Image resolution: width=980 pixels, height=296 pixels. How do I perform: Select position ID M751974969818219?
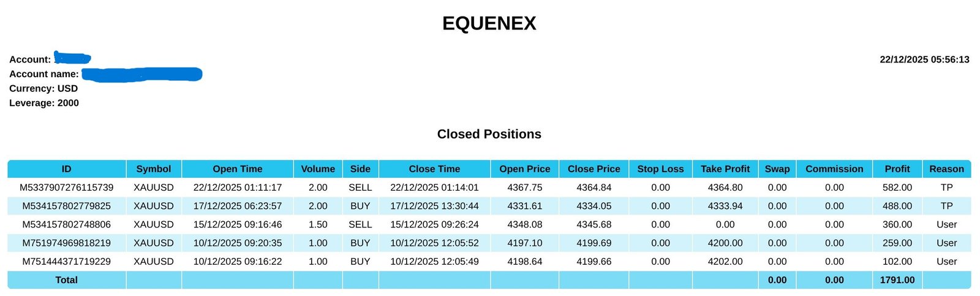pos(67,243)
